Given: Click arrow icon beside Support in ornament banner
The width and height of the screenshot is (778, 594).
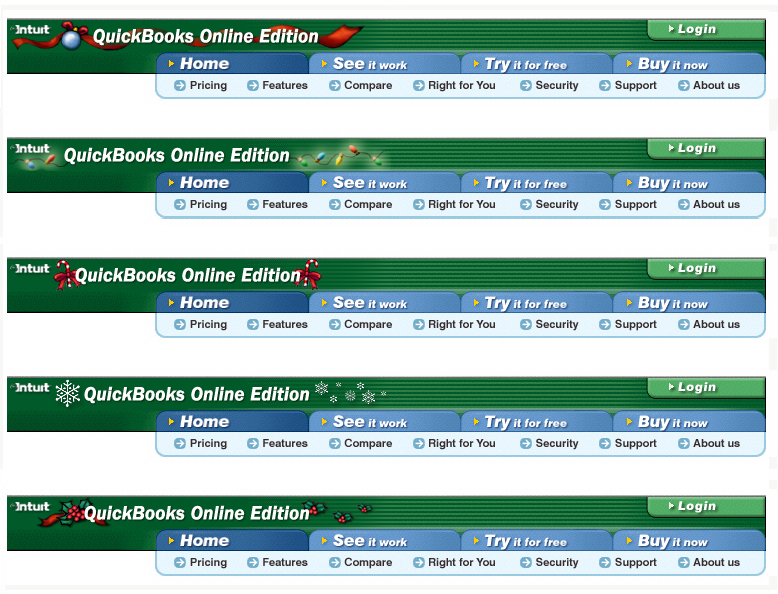Looking at the screenshot, I should coord(604,85).
